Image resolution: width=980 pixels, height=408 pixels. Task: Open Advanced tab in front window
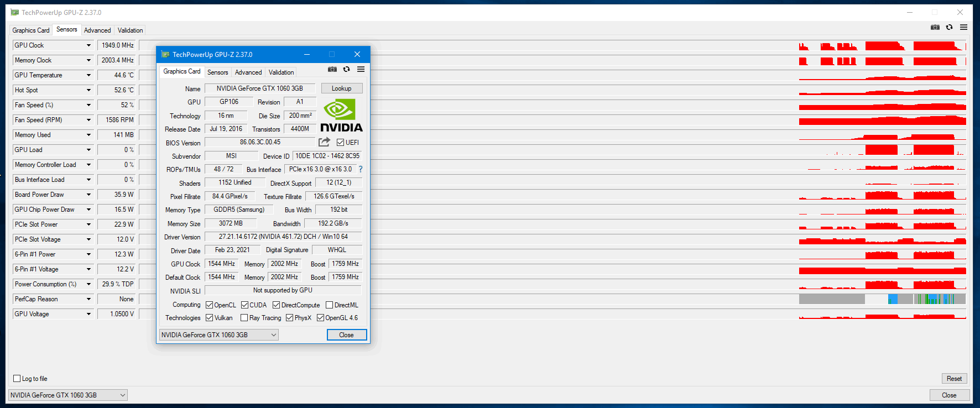coord(248,72)
